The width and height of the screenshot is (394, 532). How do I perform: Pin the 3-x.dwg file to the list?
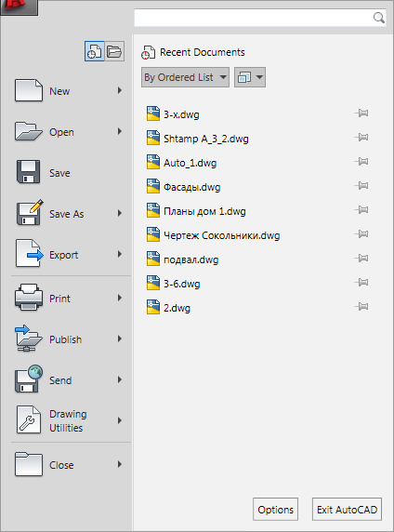point(361,113)
